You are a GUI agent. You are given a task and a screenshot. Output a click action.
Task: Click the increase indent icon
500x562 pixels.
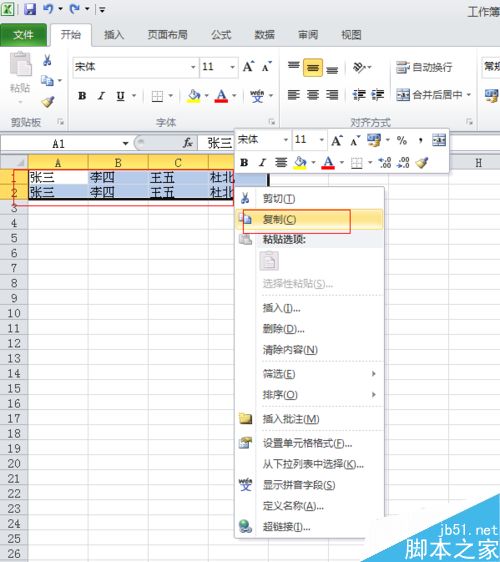click(x=377, y=95)
